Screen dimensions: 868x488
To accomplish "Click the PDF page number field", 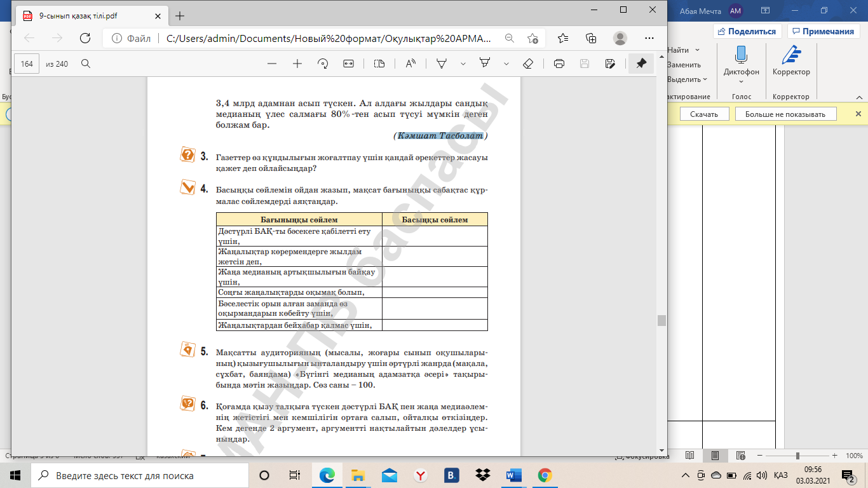I will (x=27, y=64).
